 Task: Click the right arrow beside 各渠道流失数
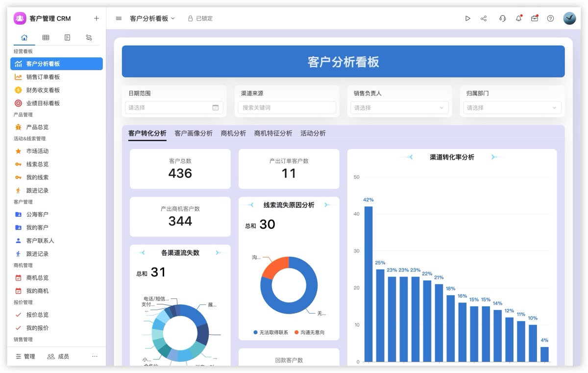(220, 252)
